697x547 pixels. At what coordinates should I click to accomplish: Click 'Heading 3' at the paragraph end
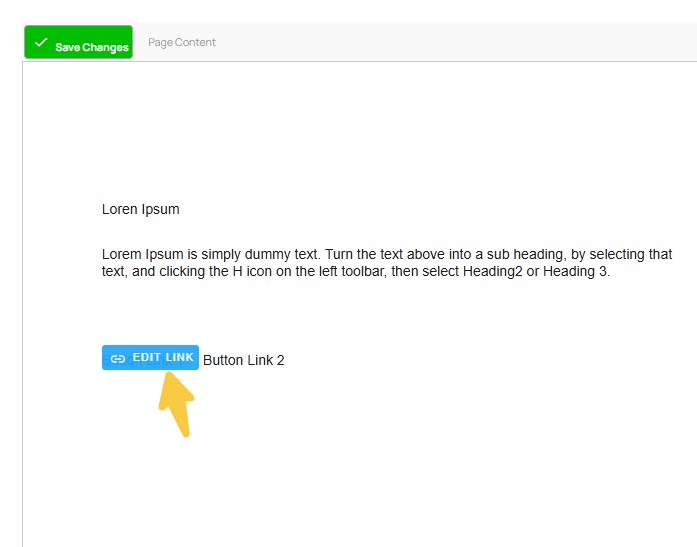pyautogui.click(x=576, y=272)
